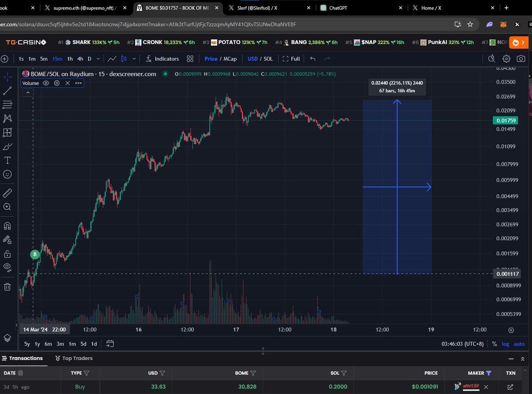Open the multi-chart layout grid icon
Screen dimensions: 532x394
pyautogui.click(x=190, y=59)
